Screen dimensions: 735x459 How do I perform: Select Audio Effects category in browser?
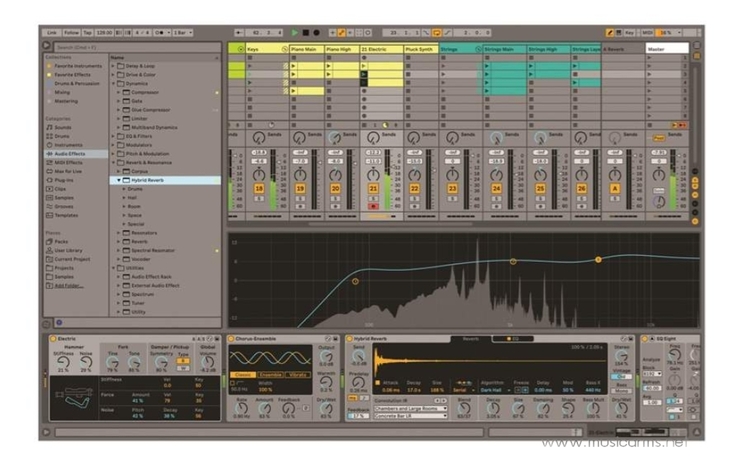[69, 154]
